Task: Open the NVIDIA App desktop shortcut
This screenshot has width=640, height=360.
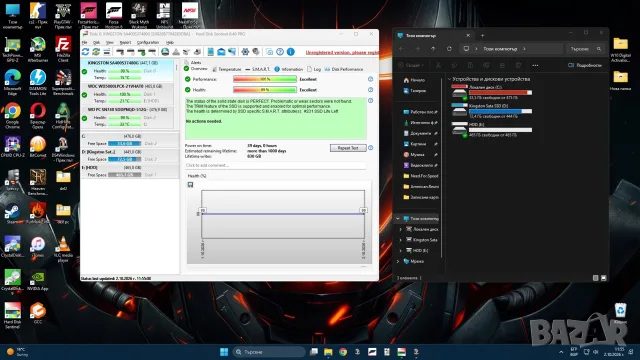Action: (38, 280)
